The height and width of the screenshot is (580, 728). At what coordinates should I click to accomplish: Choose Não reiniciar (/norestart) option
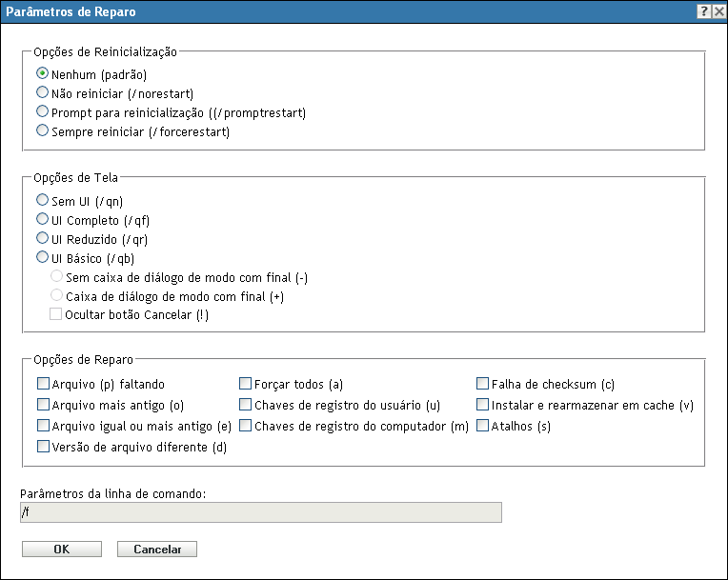point(42,92)
